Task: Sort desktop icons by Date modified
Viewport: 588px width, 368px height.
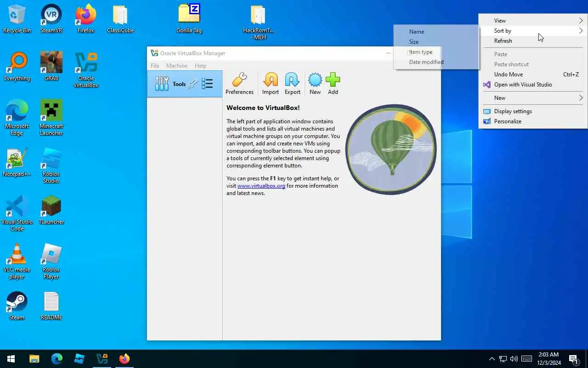Action: click(x=436, y=62)
